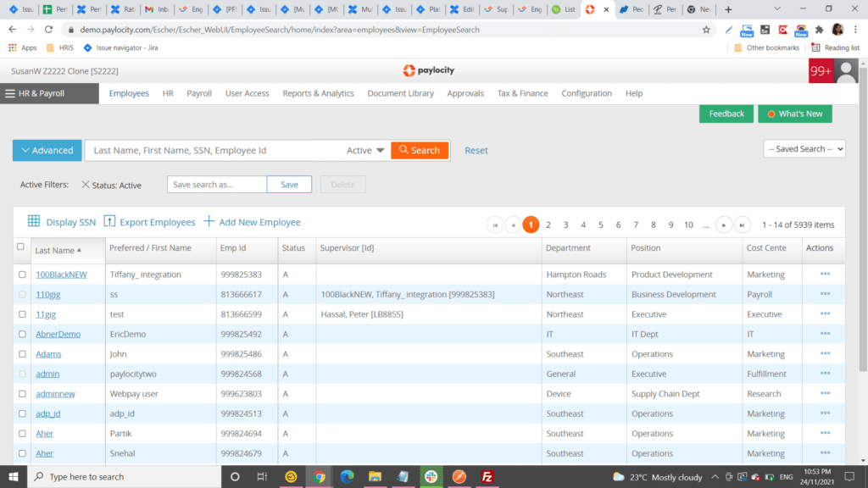Go to results page 10

pyautogui.click(x=688, y=225)
